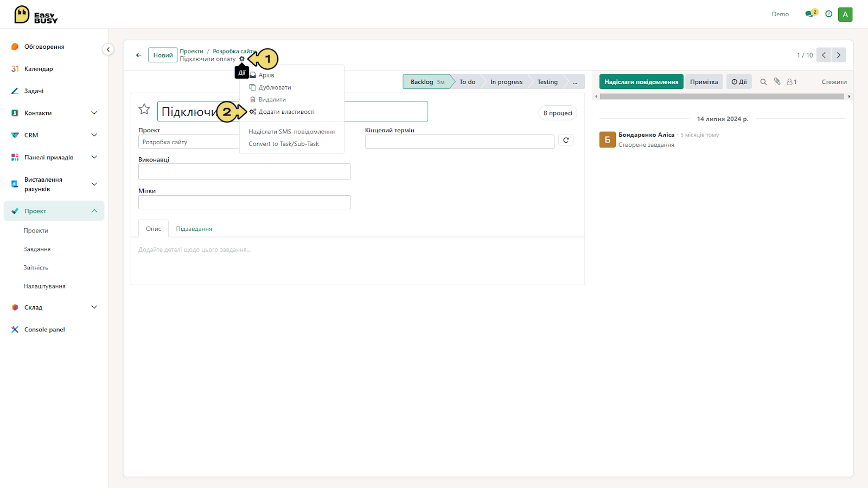The height and width of the screenshot is (488, 868).
Task: Expand Панелі приладів section
Action: (x=94, y=157)
